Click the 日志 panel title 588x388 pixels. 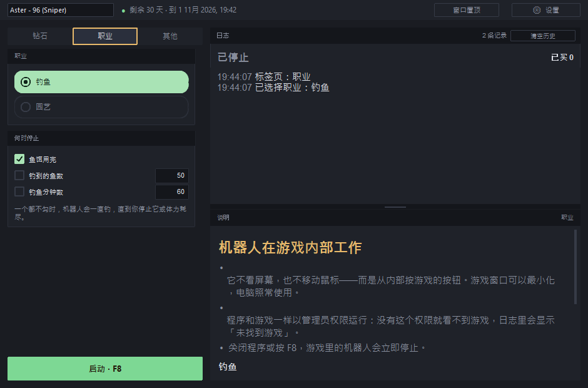pos(223,36)
